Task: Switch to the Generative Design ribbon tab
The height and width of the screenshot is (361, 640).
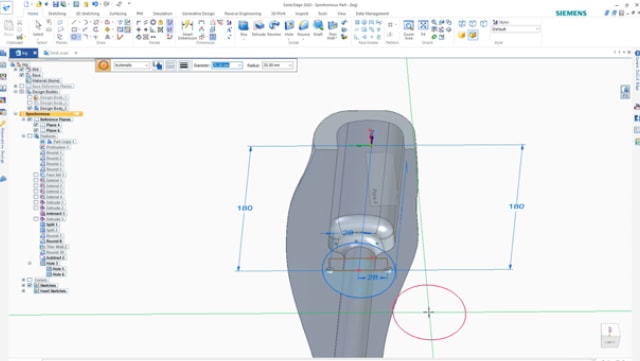Action: (x=198, y=13)
